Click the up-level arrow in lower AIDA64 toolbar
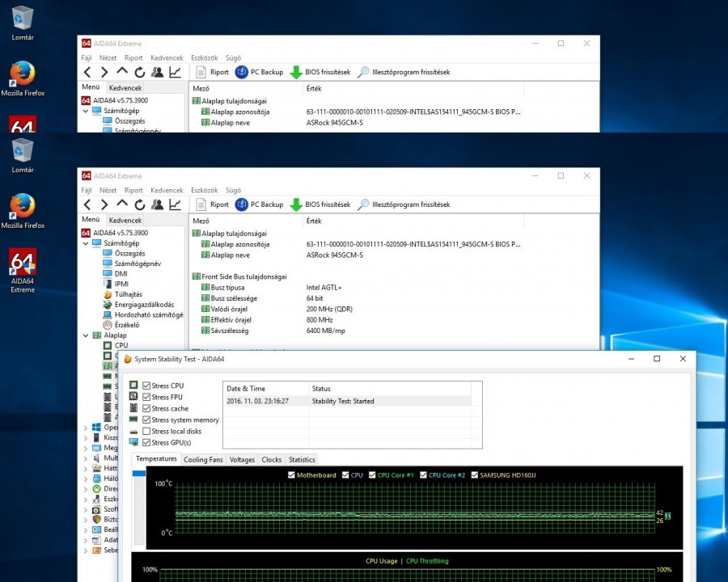728x582 pixels. 122,204
